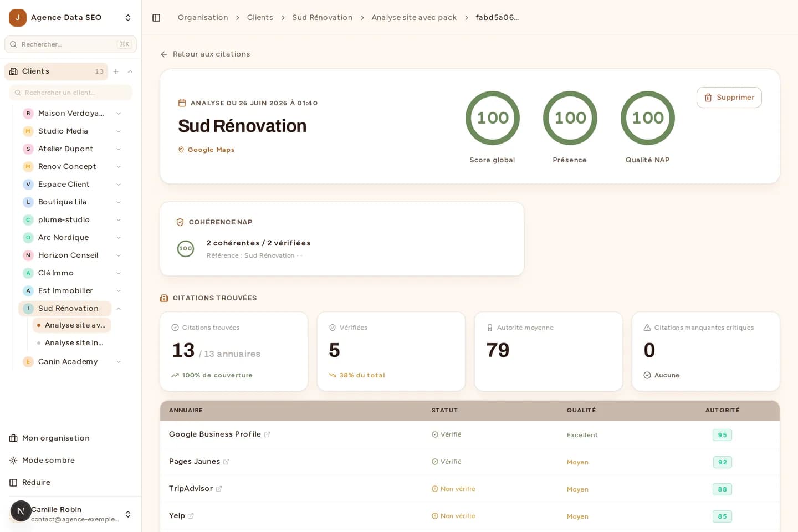The height and width of the screenshot is (532, 798).
Task: Click the Présence 100 gauge
Action: tap(570, 118)
